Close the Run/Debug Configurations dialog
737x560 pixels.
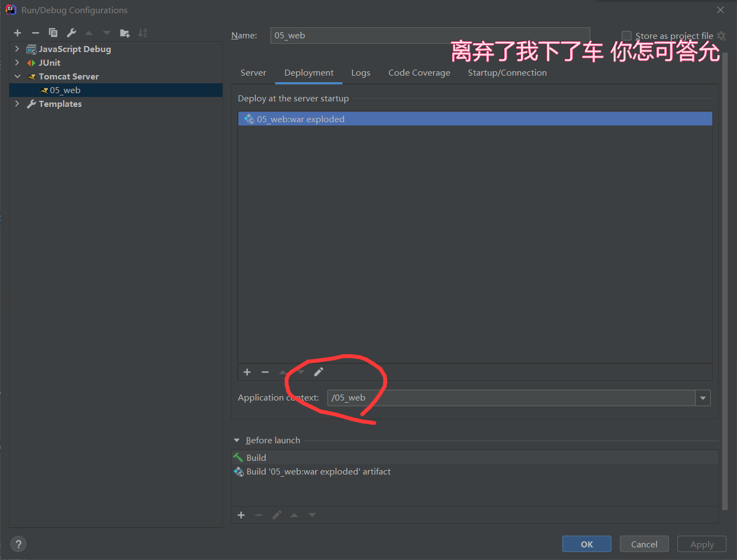click(721, 10)
